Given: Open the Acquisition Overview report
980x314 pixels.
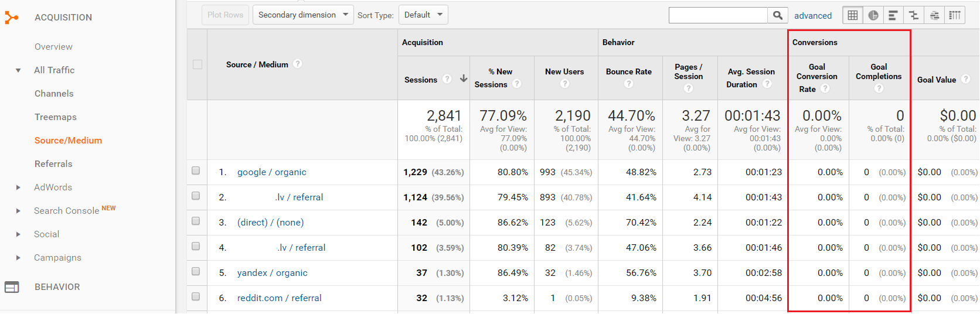Looking at the screenshot, I should tap(53, 47).
